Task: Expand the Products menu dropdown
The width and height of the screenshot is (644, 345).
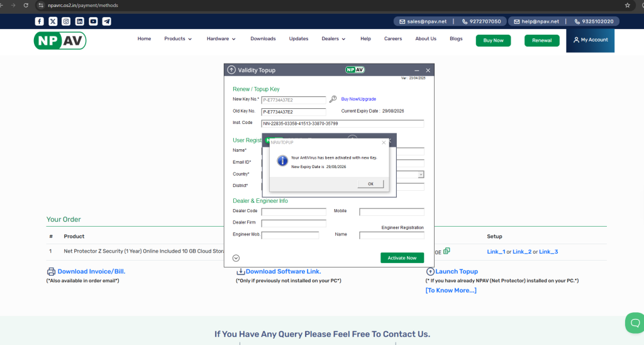Action: click(x=179, y=39)
